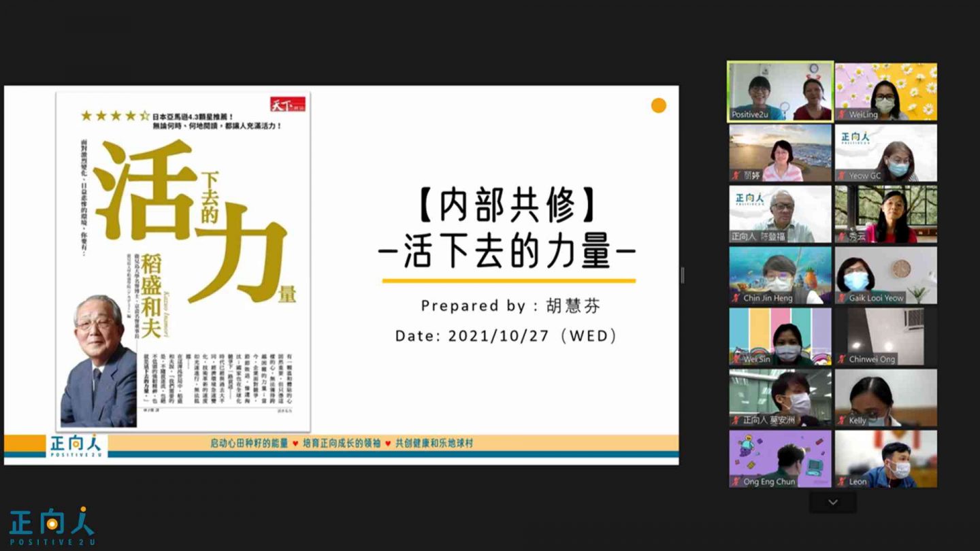Screen dimensions: 980x551
Task: Click the muted microphone icon beside Leon
Action: pyautogui.click(x=843, y=482)
